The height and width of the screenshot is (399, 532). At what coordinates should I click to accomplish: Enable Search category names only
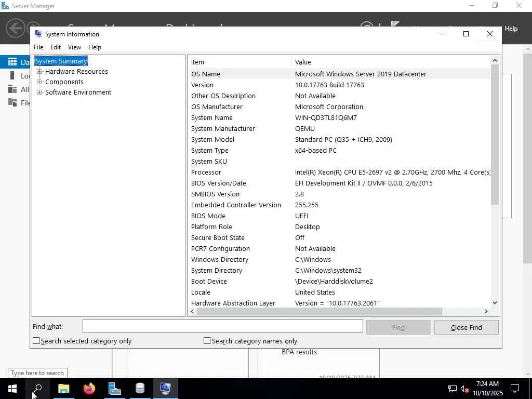click(x=207, y=341)
